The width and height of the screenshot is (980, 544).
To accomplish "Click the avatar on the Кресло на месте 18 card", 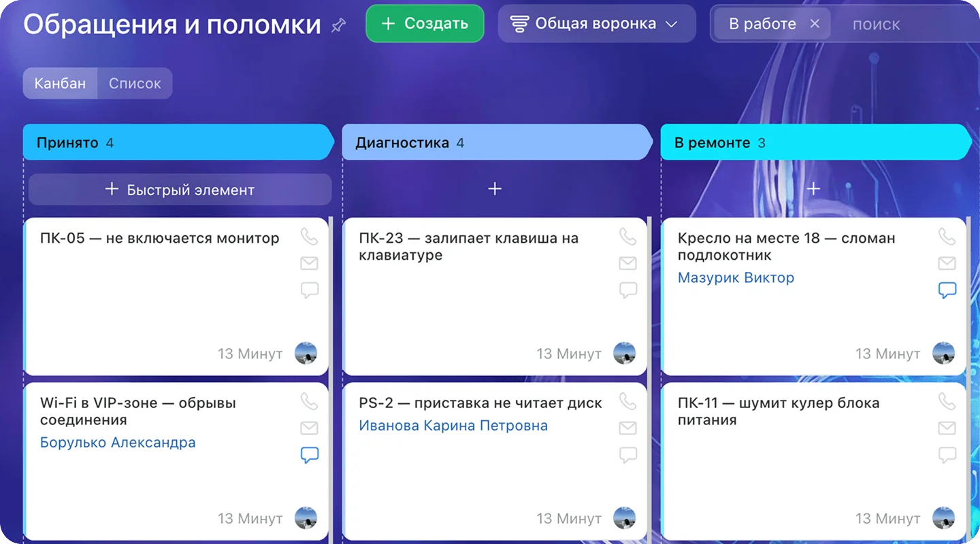I will pyautogui.click(x=943, y=354).
